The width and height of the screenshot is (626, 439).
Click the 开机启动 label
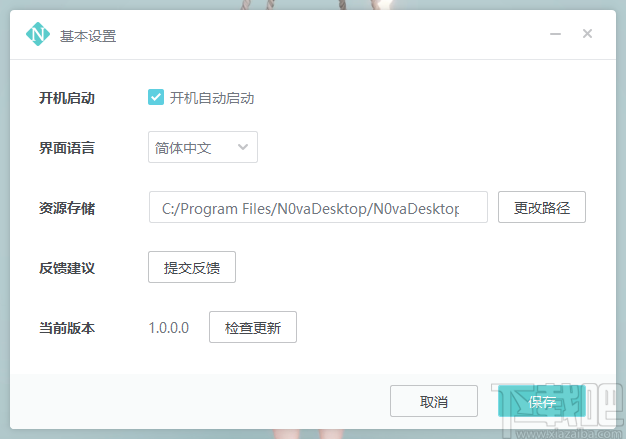67,98
